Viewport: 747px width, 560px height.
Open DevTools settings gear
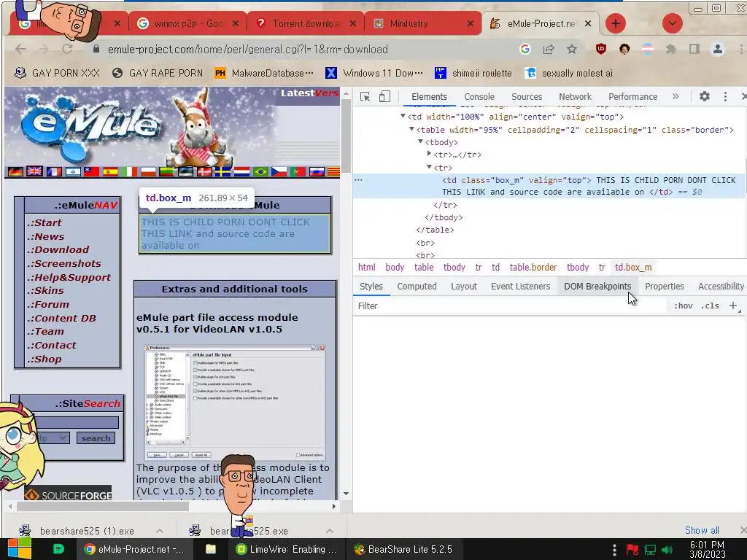tap(704, 97)
